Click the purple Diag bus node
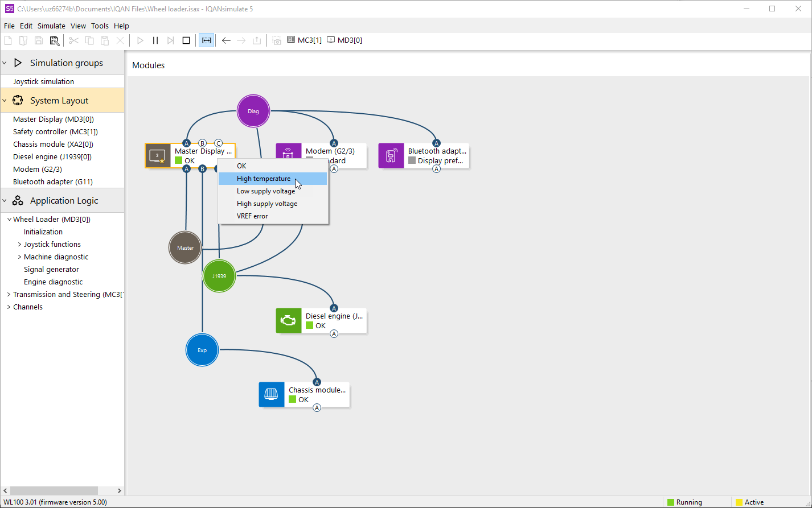The height and width of the screenshot is (508, 812). pos(253,111)
